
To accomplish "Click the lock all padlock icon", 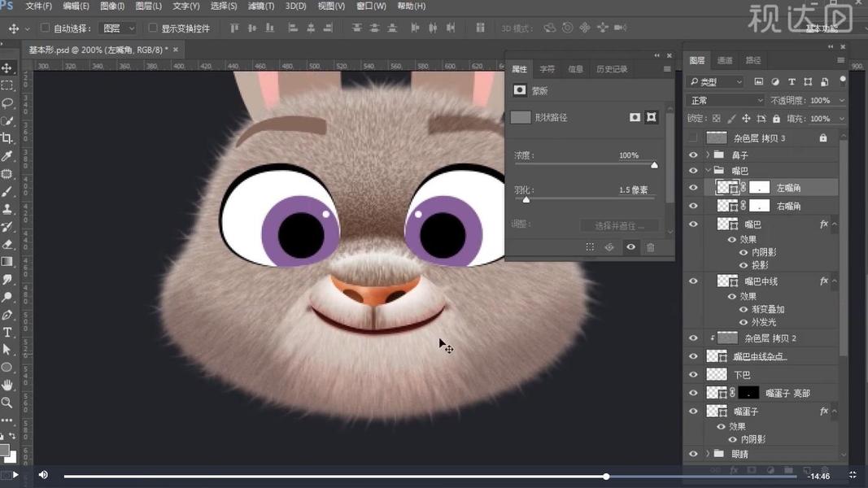I will [776, 119].
